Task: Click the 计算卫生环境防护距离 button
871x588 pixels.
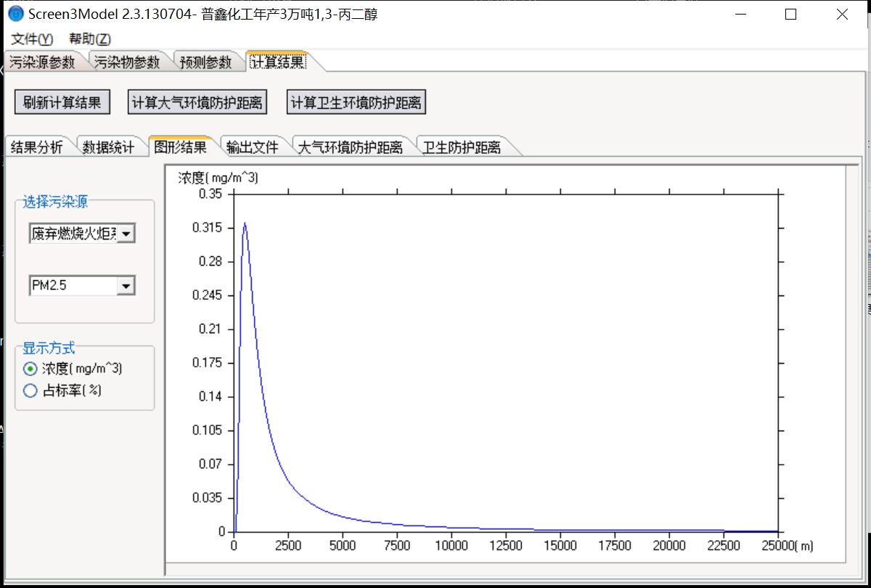Action: (x=356, y=102)
